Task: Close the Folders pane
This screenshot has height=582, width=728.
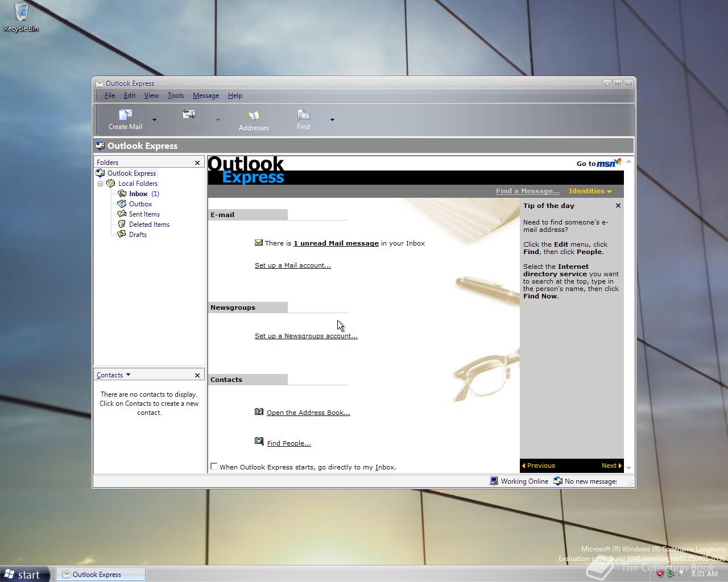Action: pyautogui.click(x=197, y=163)
